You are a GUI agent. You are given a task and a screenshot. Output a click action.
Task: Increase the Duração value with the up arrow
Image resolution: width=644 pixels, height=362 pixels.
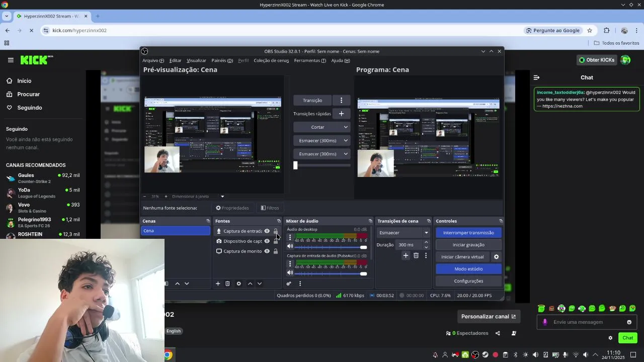click(426, 242)
